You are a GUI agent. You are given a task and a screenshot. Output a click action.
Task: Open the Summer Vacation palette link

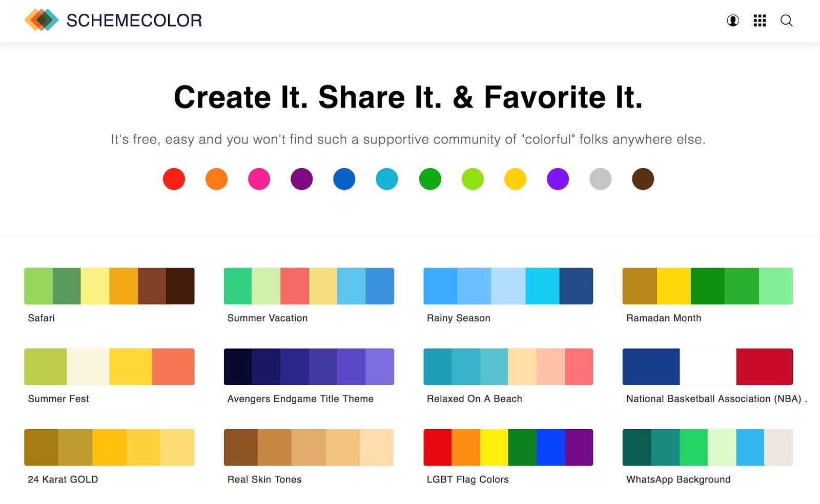(x=268, y=318)
